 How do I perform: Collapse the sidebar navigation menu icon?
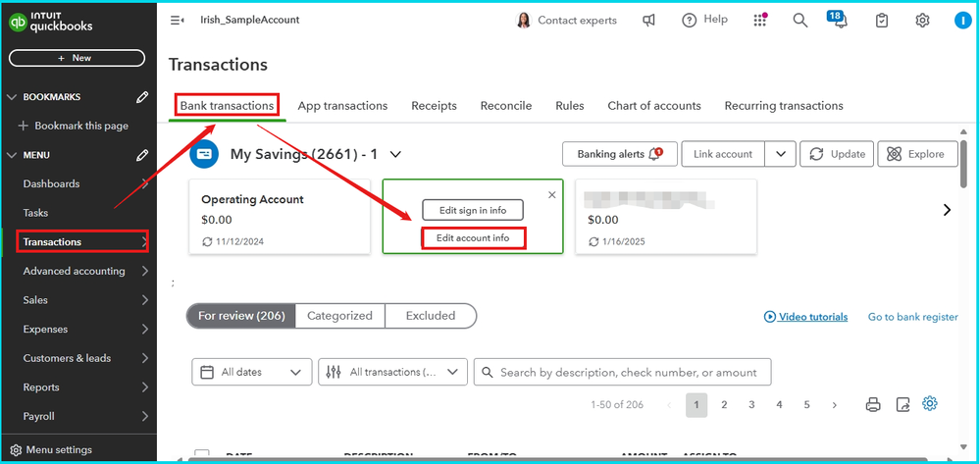(x=177, y=20)
